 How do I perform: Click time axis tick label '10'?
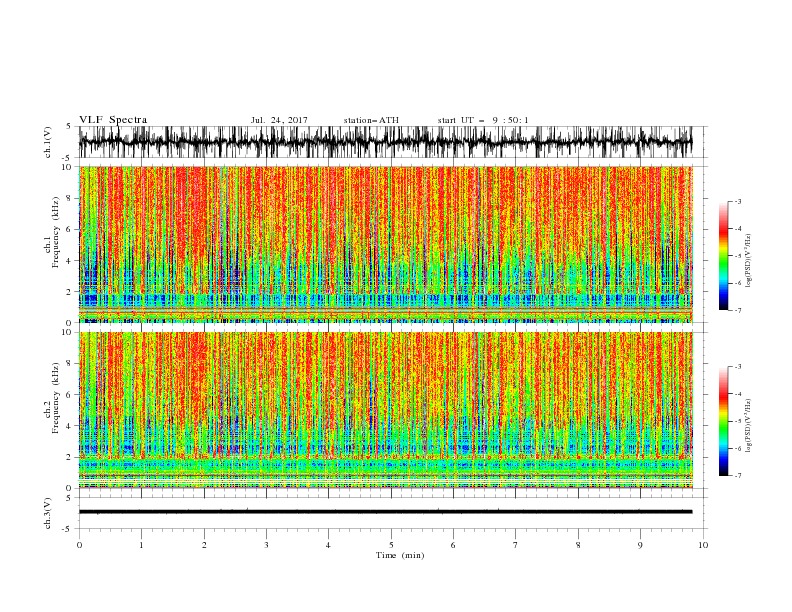pos(703,545)
